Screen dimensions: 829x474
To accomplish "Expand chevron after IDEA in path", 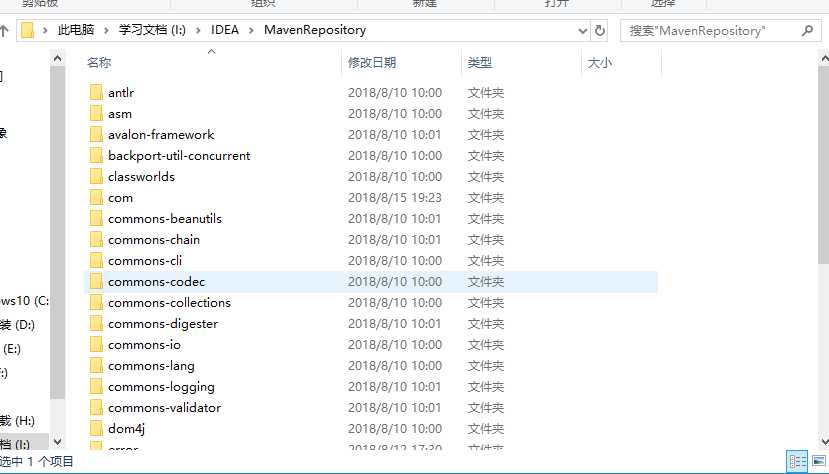I will click(x=251, y=30).
